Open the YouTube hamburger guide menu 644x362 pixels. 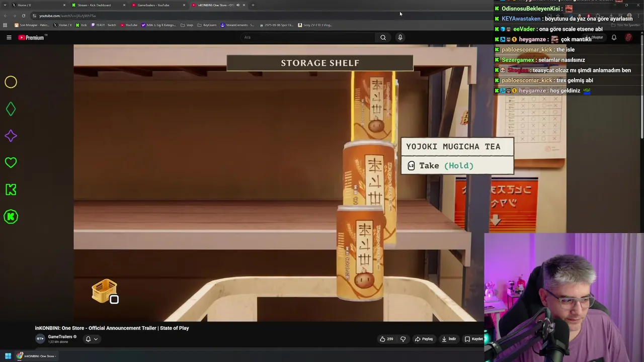(9, 37)
